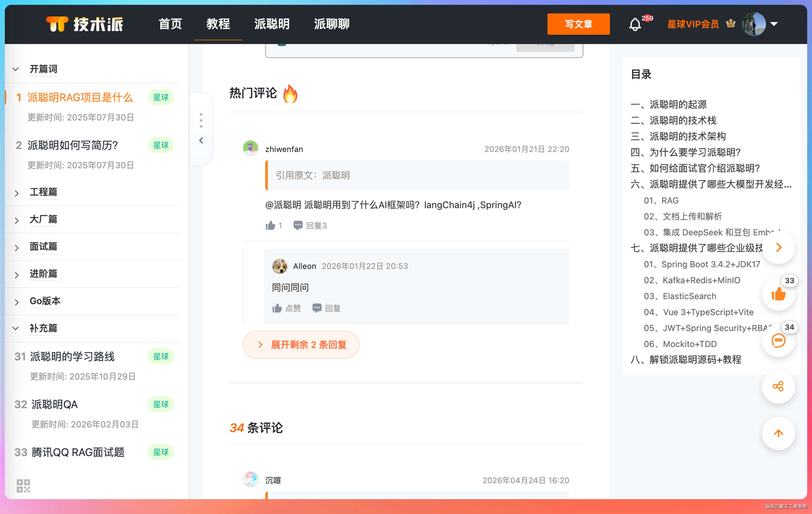Go to the 首页 nav tab
The width and height of the screenshot is (812, 514).
point(170,24)
